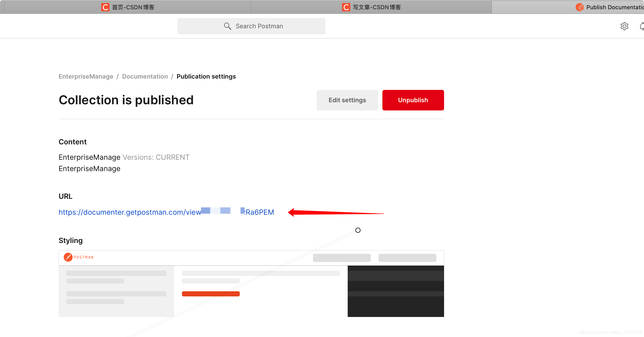
Task: Switch to the 首页-CSDN博客 browser tab
Action: click(x=128, y=7)
